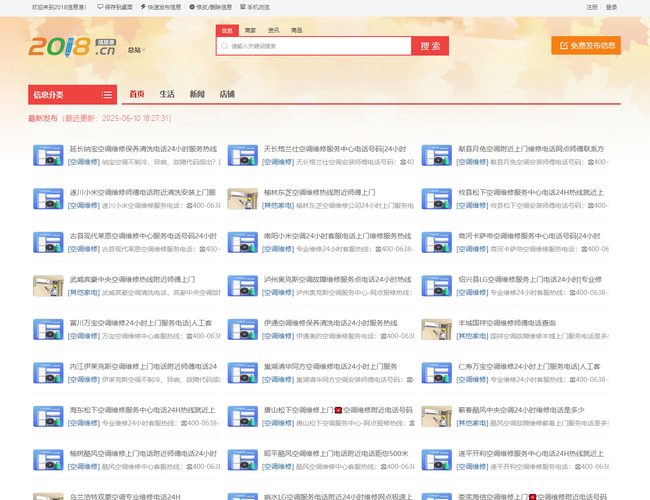Open the 信息分类 category list icon

[107, 95]
